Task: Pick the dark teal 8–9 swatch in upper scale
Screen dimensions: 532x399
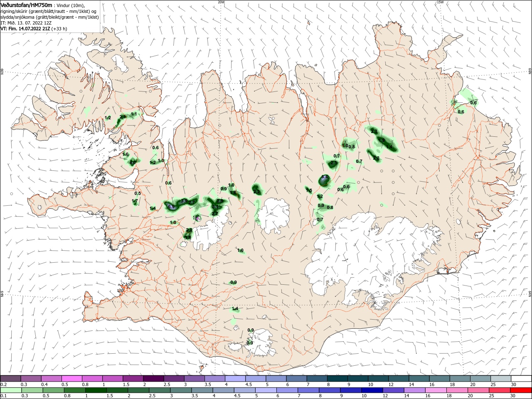Action: point(337,379)
